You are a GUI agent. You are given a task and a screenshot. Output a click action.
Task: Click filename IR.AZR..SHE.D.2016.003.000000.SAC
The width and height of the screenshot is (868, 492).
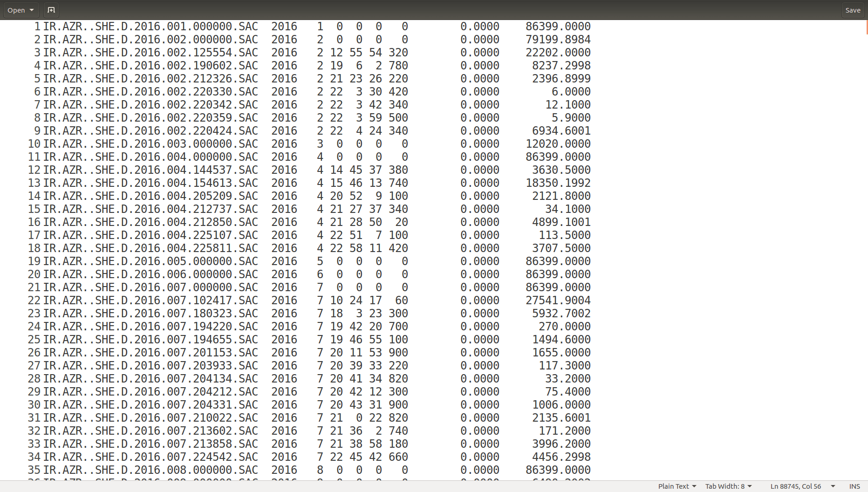pyautogui.click(x=150, y=144)
